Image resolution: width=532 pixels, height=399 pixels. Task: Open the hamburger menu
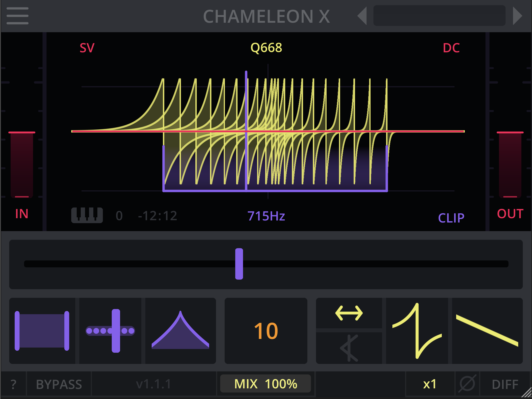click(18, 16)
